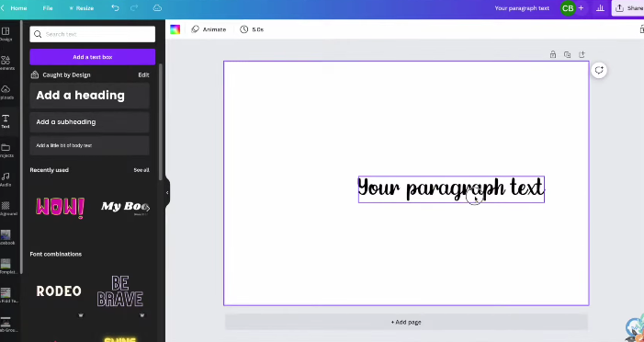The width and height of the screenshot is (644, 342).
Task: Click the design title Your paragraph text
Action: [x=522, y=7]
